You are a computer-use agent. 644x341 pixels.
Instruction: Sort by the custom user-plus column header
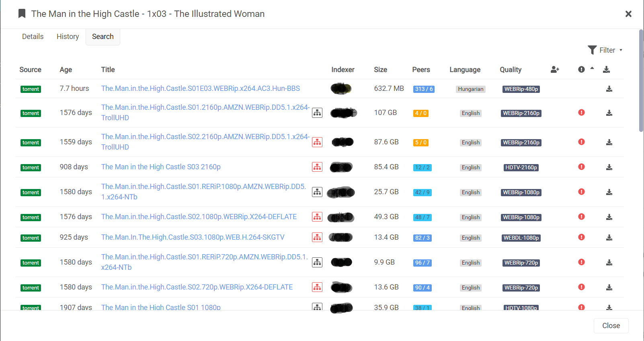coord(555,70)
